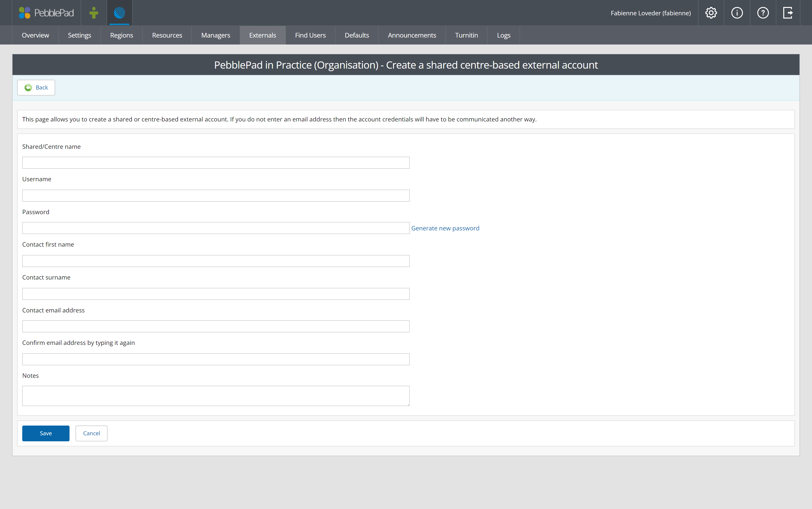Open the Announcements tab
This screenshot has height=509, width=812.
click(412, 35)
